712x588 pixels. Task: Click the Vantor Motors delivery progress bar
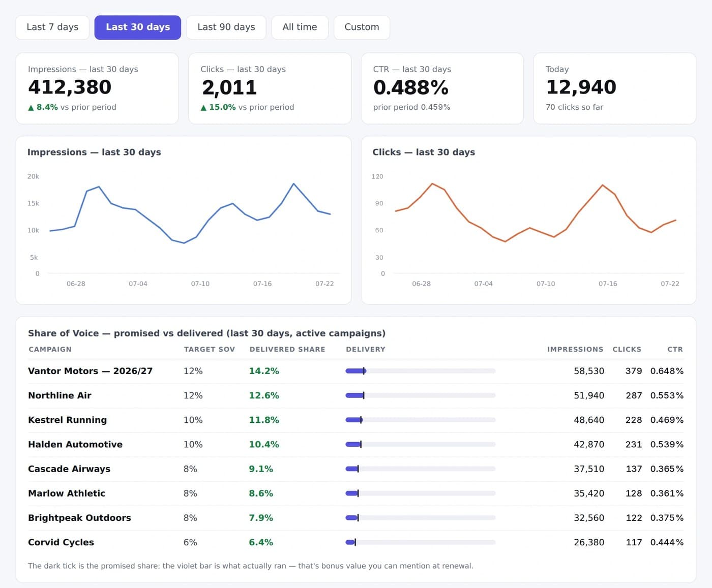(421, 371)
